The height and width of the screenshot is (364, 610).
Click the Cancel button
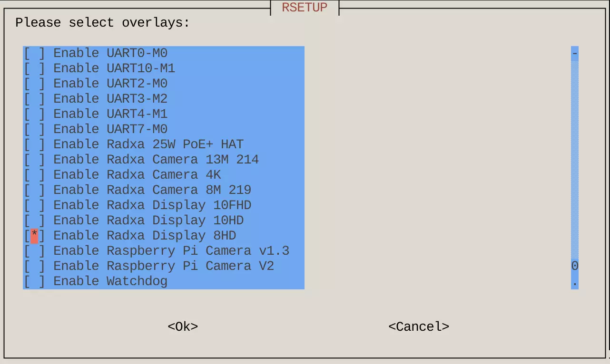pyautogui.click(x=419, y=326)
